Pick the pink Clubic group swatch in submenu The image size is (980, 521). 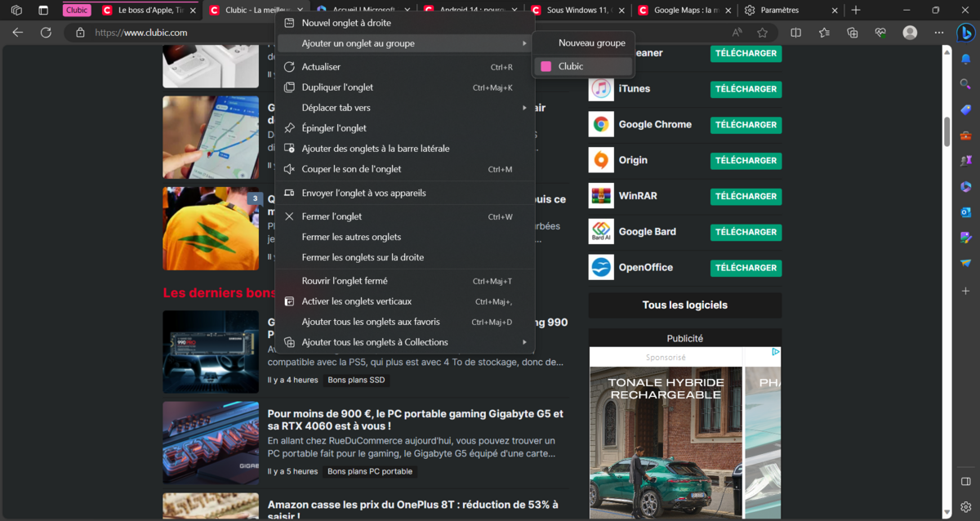546,66
